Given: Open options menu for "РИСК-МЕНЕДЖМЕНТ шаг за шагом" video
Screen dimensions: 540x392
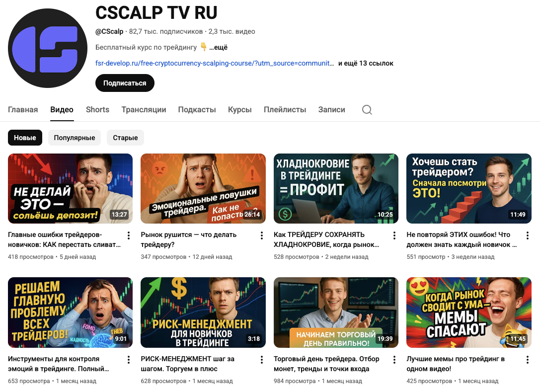Looking at the screenshot, I should pyautogui.click(x=261, y=360).
